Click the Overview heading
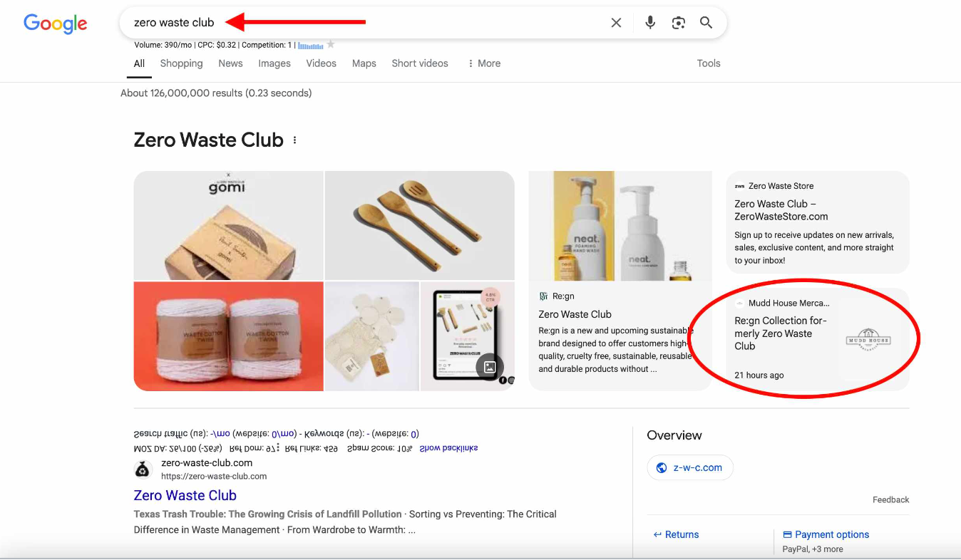The height and width of the screenshot is (560, 961). click(674, 435)
